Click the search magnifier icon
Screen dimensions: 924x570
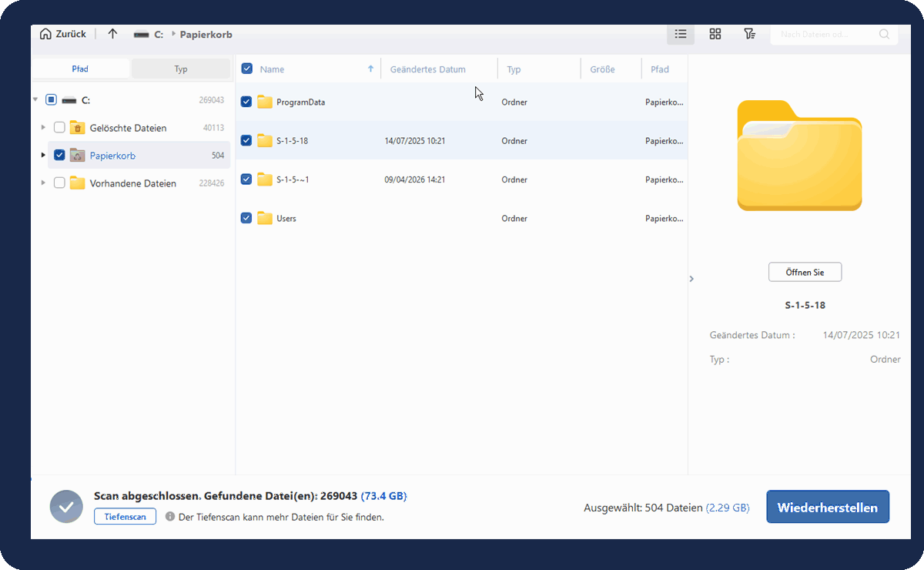pyautogui.click(x=884, y=34)
